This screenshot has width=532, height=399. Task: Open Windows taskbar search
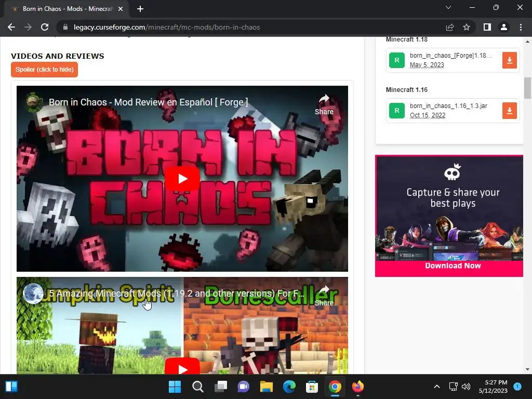[198, 387]
